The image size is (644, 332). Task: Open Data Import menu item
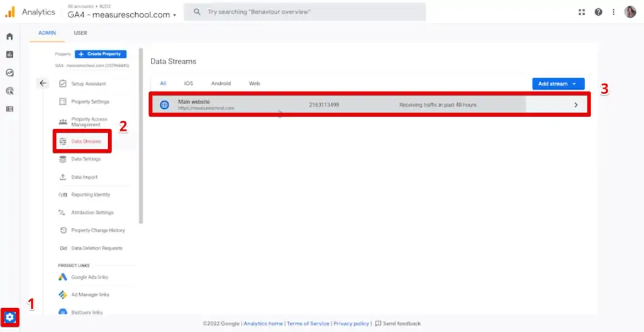[x=85, y=177]
